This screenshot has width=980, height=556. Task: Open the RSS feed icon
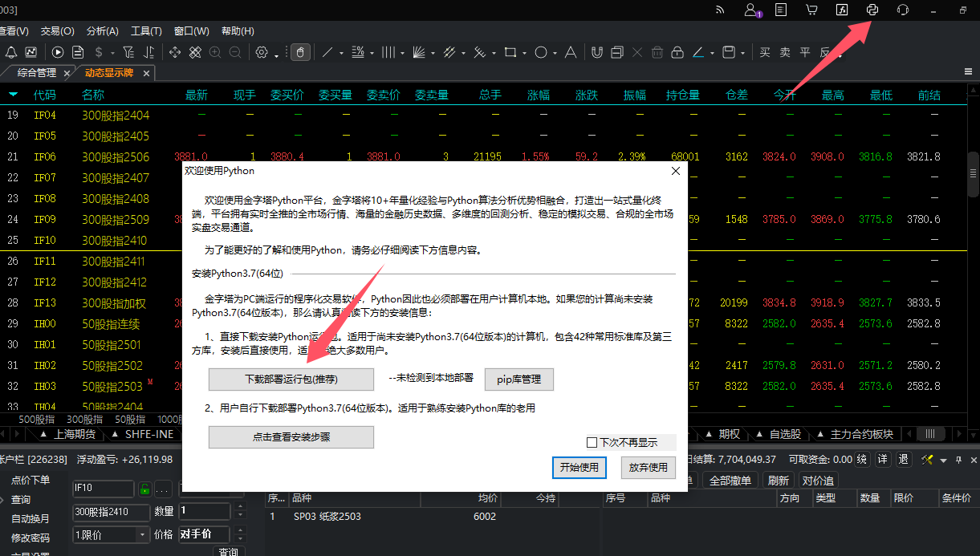point(720,10)
